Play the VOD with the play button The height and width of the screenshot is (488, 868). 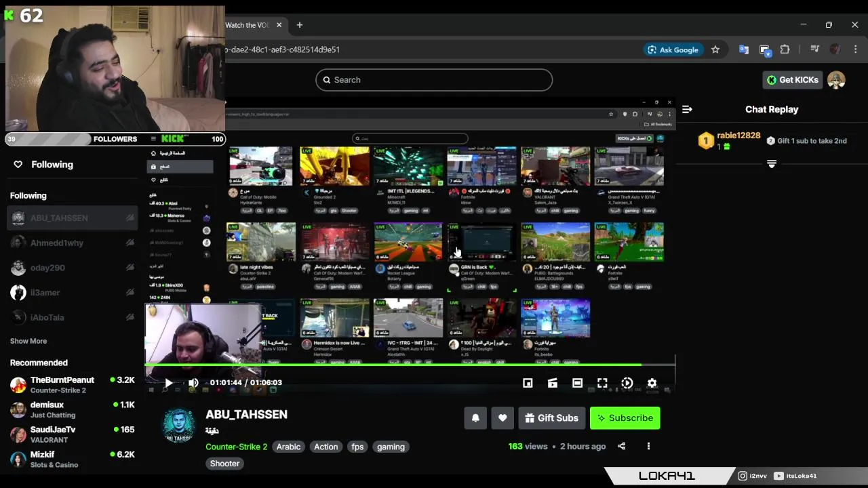[168, 383]
